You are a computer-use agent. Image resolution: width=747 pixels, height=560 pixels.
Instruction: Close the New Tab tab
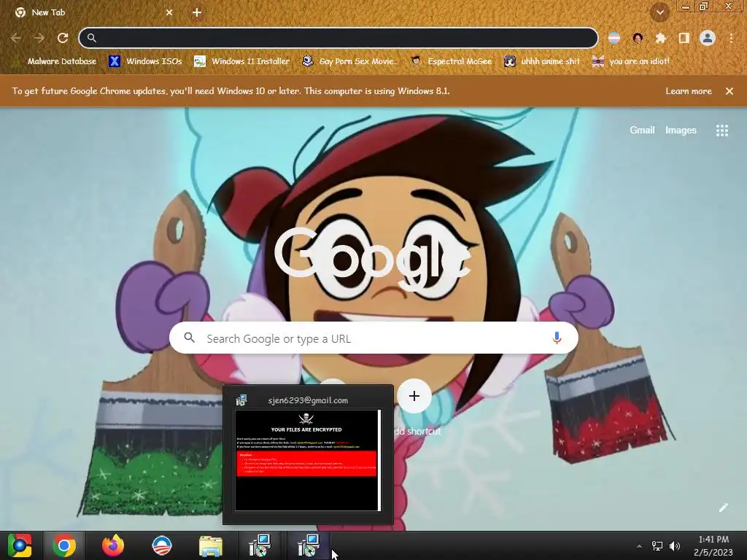coord(169,12)
